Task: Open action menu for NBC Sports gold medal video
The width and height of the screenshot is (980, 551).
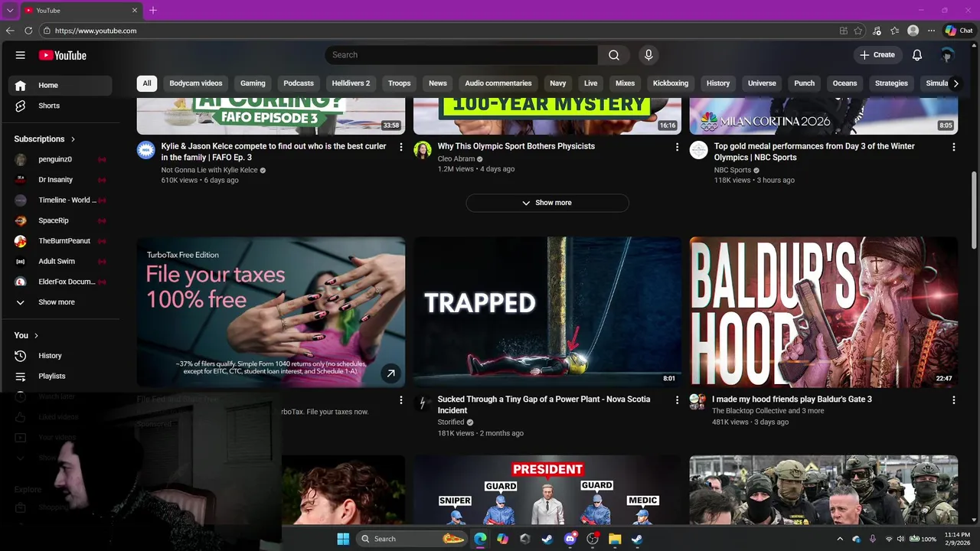Action: [x=953, y=147]
